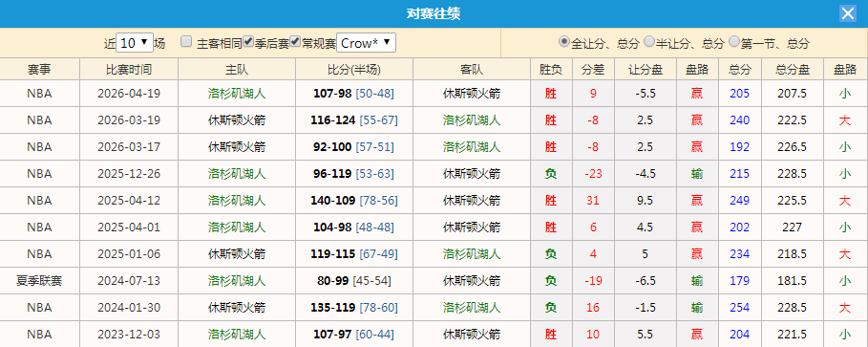The height and width of the screenshot is (347, 868).
Task: Open the recent matches count dropdown
Action: [x=135, y=43]
